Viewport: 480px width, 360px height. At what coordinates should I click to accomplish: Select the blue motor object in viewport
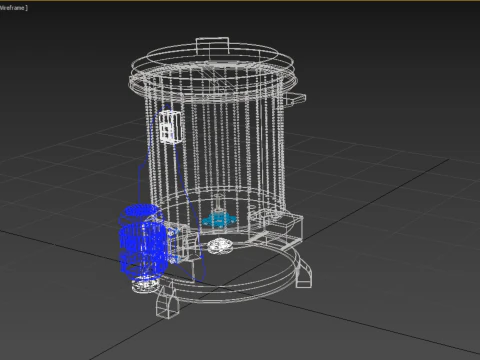coord(143,243)
